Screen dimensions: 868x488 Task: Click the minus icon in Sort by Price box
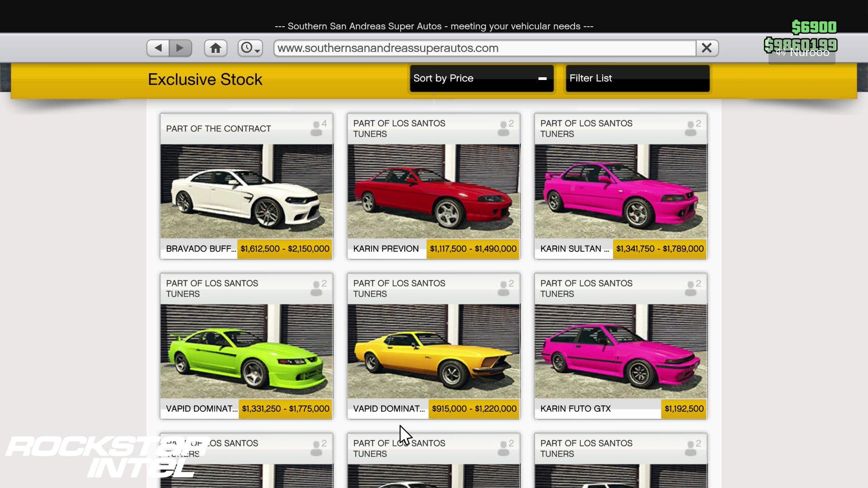[x=542, y=79]
